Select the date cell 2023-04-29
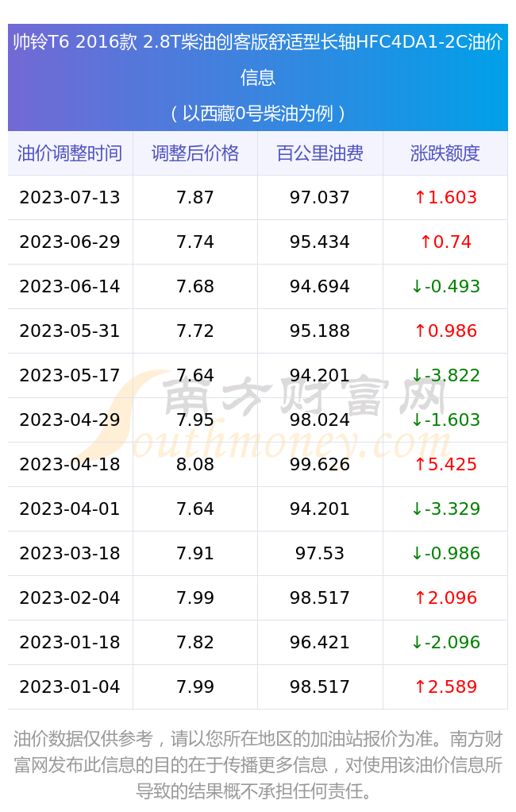This screenshot has width=516, height=812. pyautogui.click(x=70, y=420)
